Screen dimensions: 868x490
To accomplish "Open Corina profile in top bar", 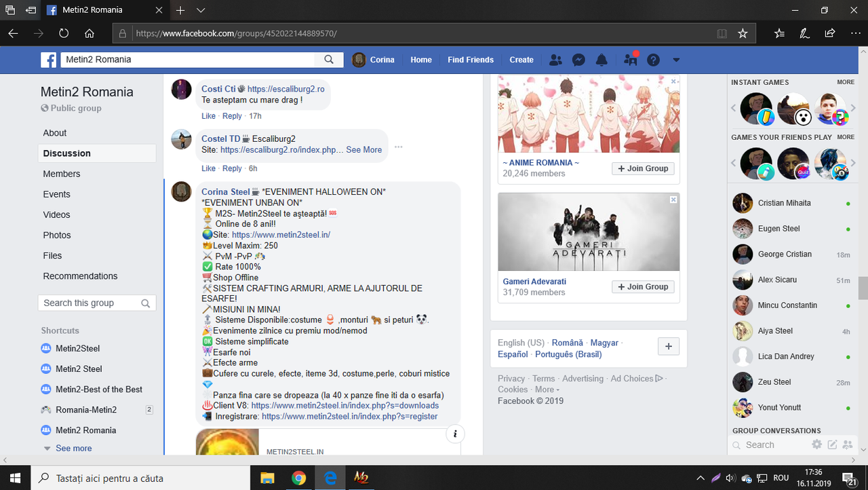I will (374, 60).
